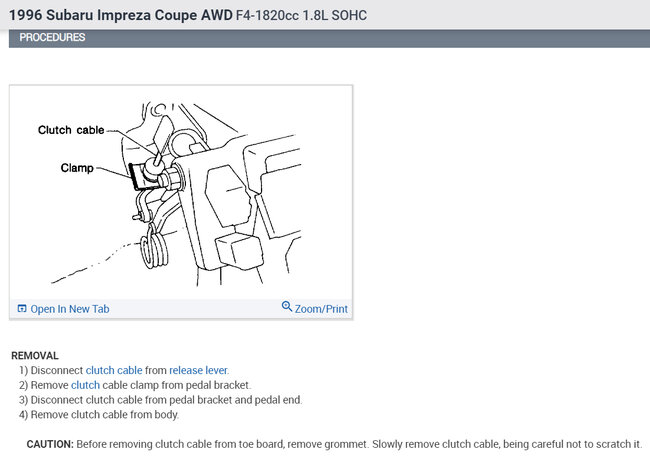The height and width of the screenshot is (472, 650).
Task: Click the Open In New Tab icon
Action: click(x=22, y=308)
